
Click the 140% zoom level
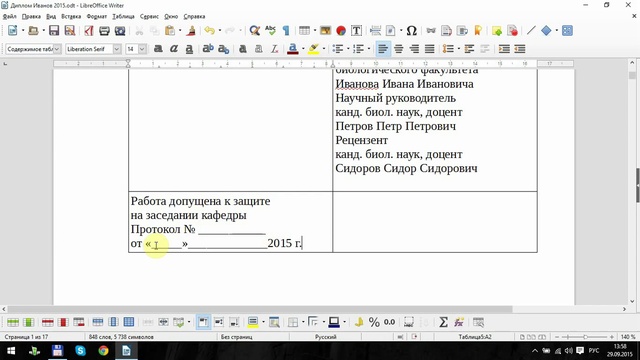coord(628,337)
